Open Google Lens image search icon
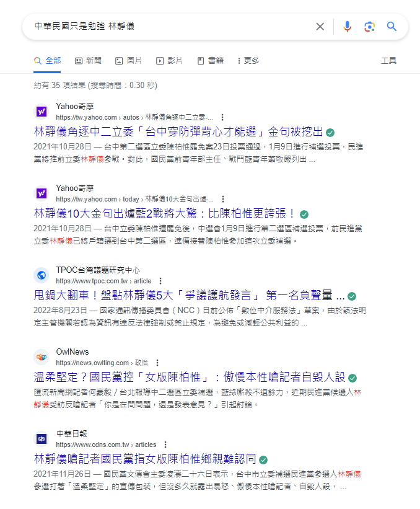This screenshot has width=420, height=509. [x=369, y=27]
